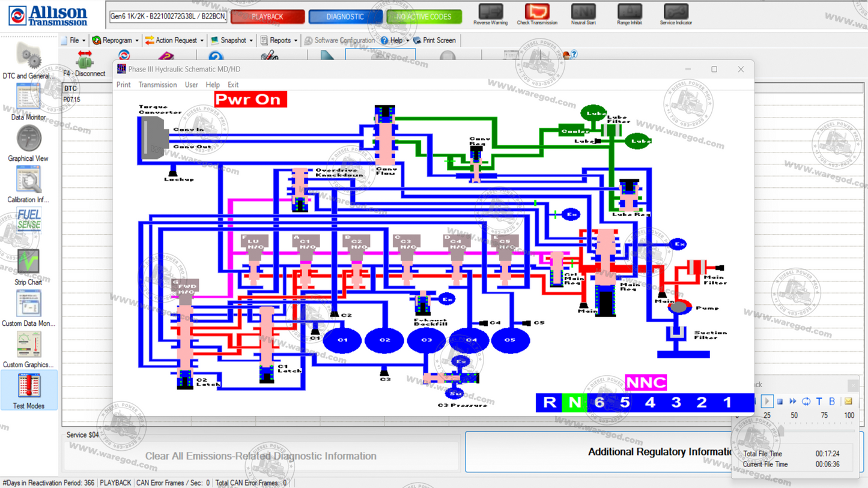Open the DTC and General sidebar icon

tap(28, 57)
